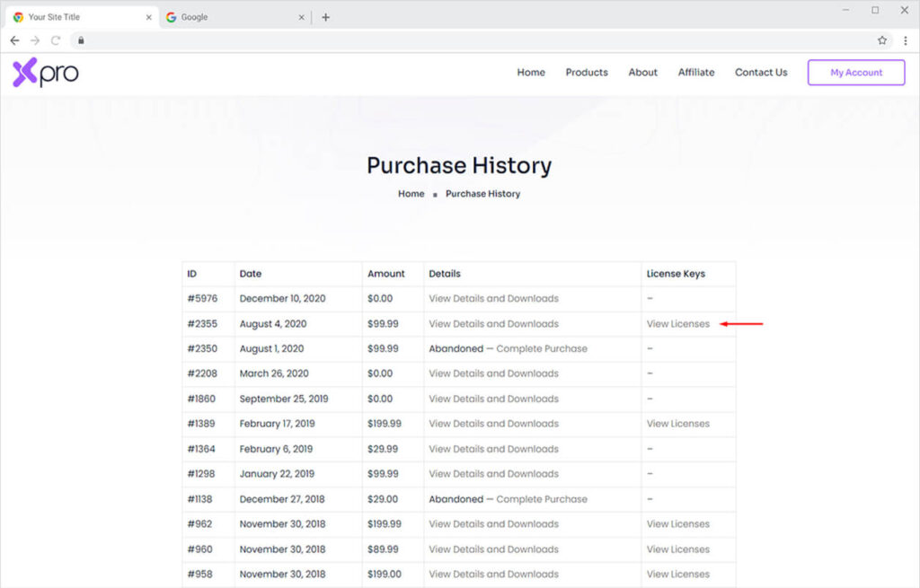Bookmark page with the star icon
The height and width of the screenshot is (588, 920).
882,40
